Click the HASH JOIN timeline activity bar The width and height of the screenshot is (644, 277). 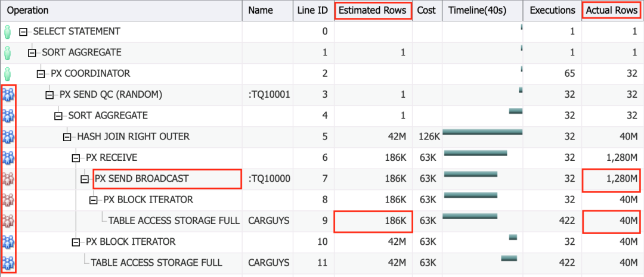tap(482, 132)
